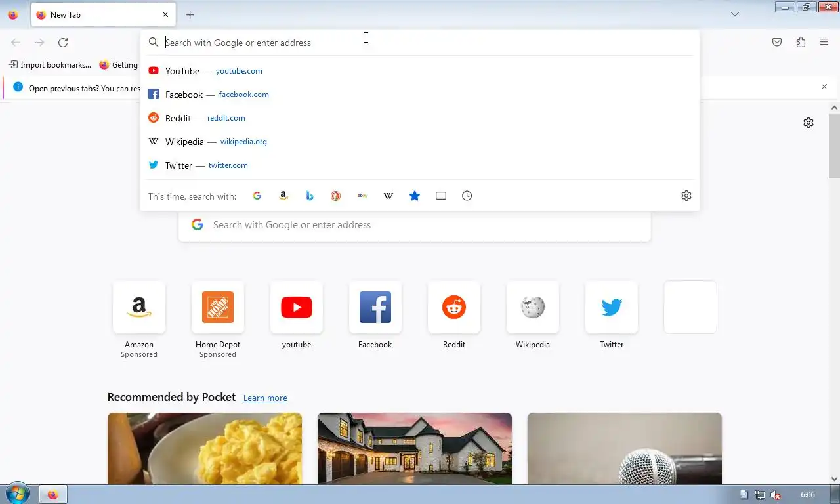Choose Twitter suggestion twitter.com
Viewport: 840px width, 504px height.
tap(420, 165)
